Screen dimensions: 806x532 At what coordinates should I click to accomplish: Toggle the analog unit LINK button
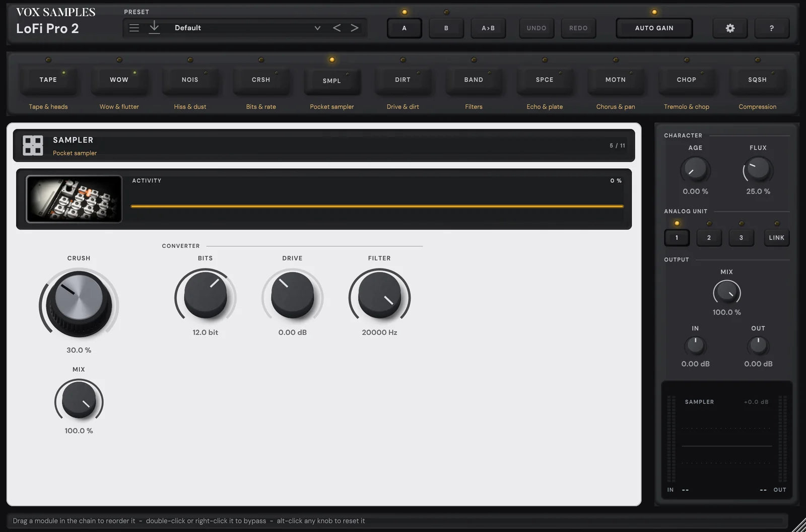777,238
